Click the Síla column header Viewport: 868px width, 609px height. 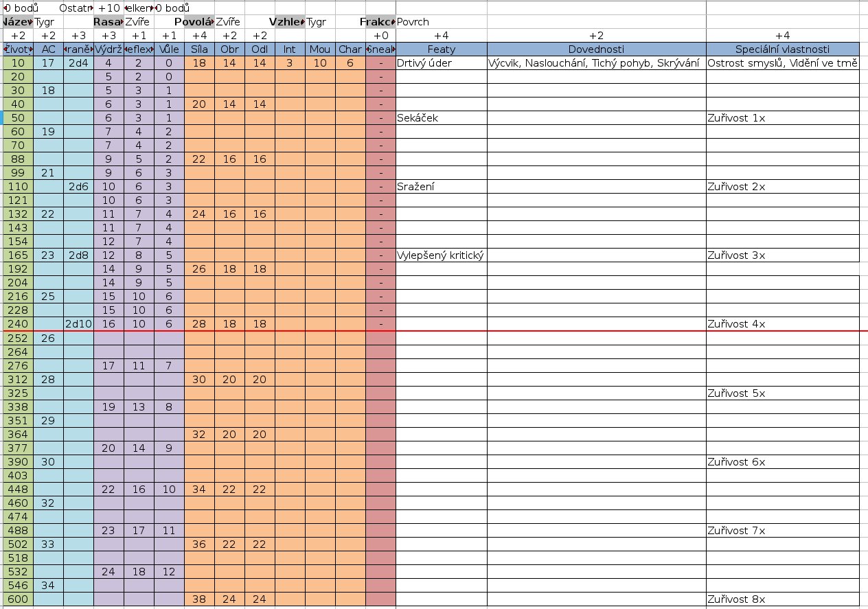point(199,49)
